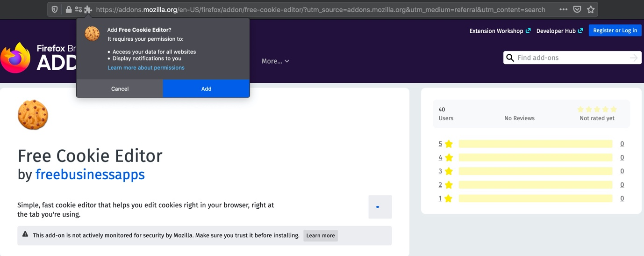The height and width of the screenshot is (256, 644).
Task: Click Add to install Free Cookie Editor
Action: [206, 88]
